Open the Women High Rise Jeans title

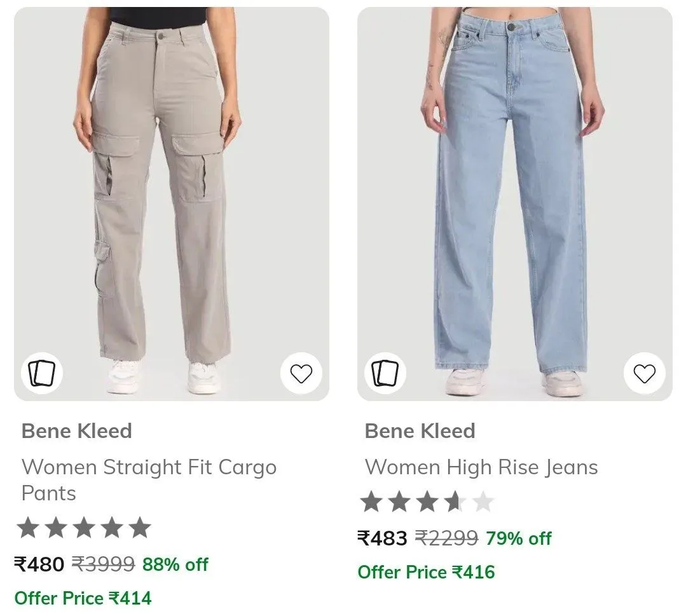[x=481, y=467]
